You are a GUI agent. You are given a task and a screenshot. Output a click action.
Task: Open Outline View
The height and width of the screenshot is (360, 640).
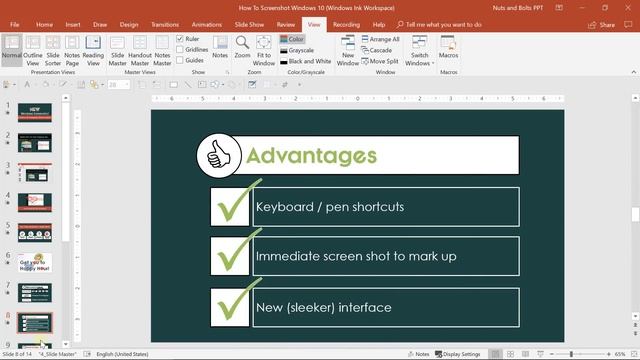click(x=33, y=51)
